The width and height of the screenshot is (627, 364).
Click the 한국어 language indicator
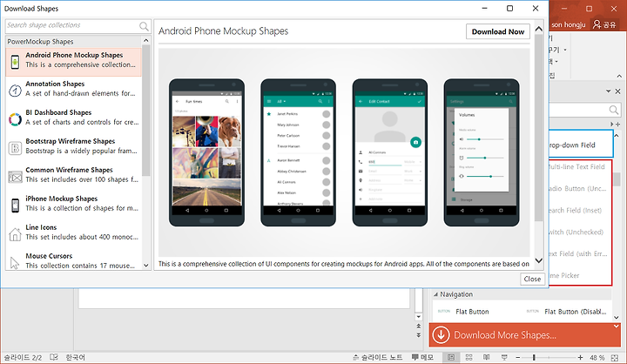[x=75, y=358]
